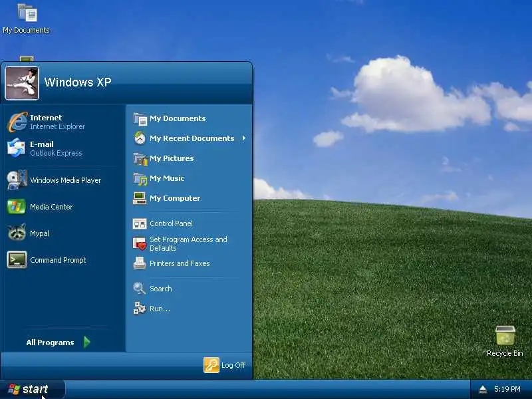
Task: Select the Search text entry
Action: [x=161, y=289]
